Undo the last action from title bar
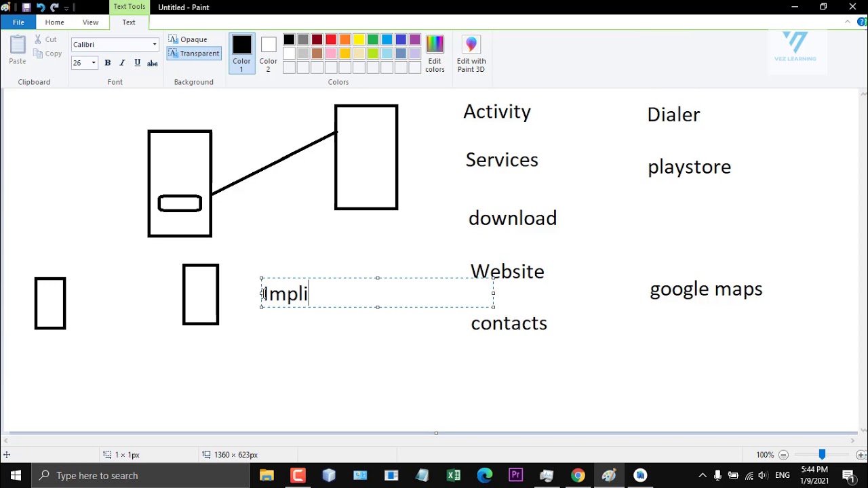868x488 pixels. 41,7
